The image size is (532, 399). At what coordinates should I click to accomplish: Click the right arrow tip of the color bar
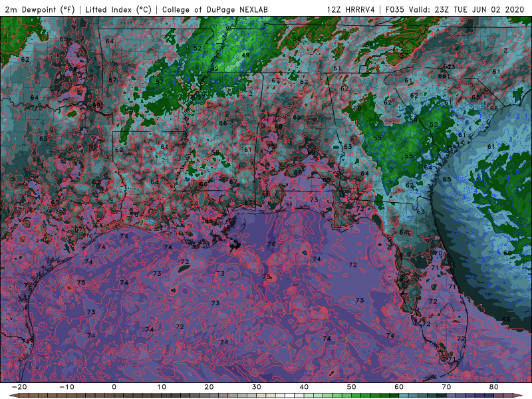coord(519,396)
